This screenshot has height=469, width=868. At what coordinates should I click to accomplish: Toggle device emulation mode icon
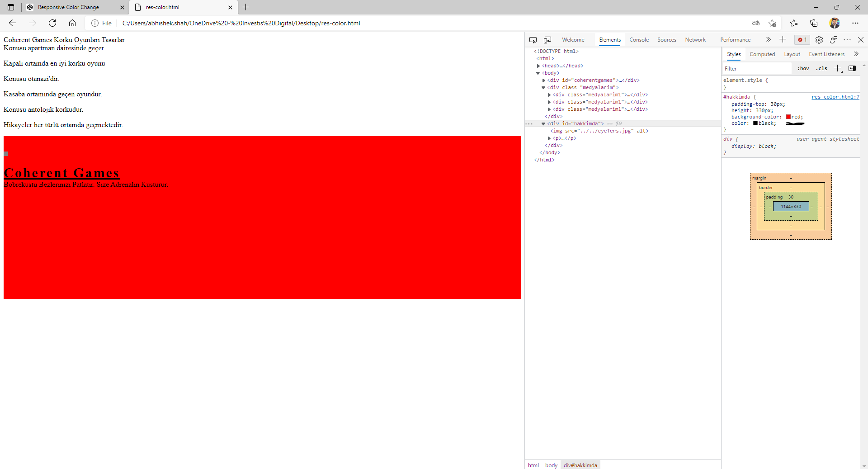pyautogui.click(x=547, y=40)
